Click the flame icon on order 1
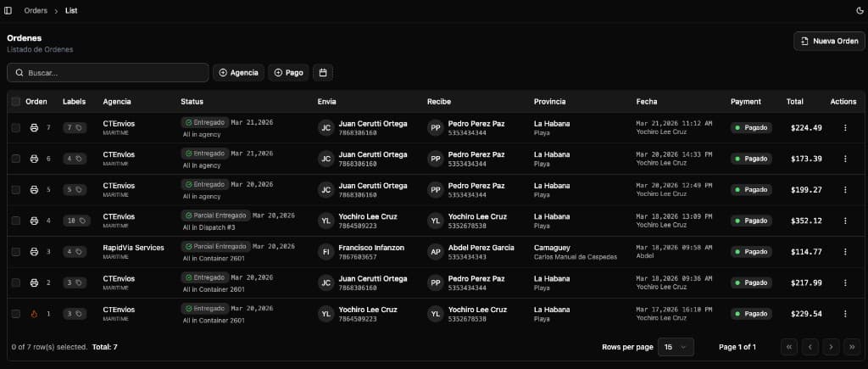Viewport: 868px width, 369px height. click(x=34, y=314)
